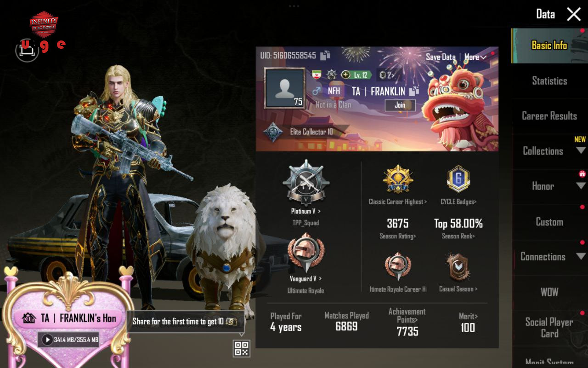Open the Casual Season badge icon

[x=458, y=267]
